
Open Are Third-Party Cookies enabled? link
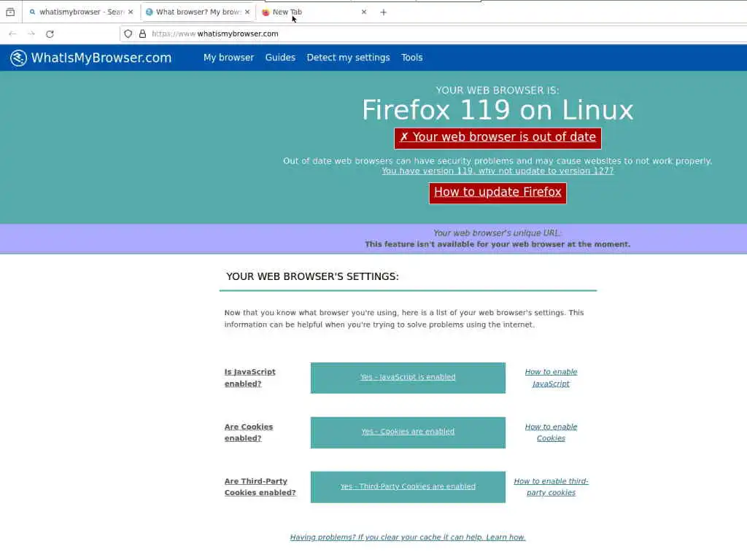(x=260, y=486)
